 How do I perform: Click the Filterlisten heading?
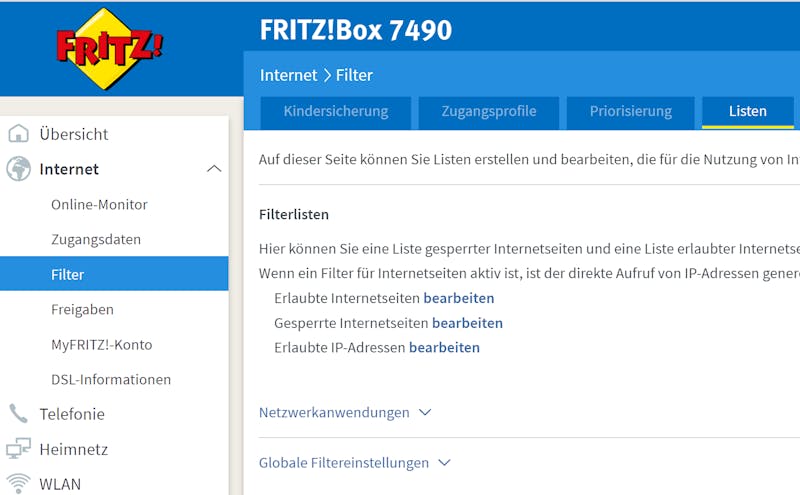[294, 214]
